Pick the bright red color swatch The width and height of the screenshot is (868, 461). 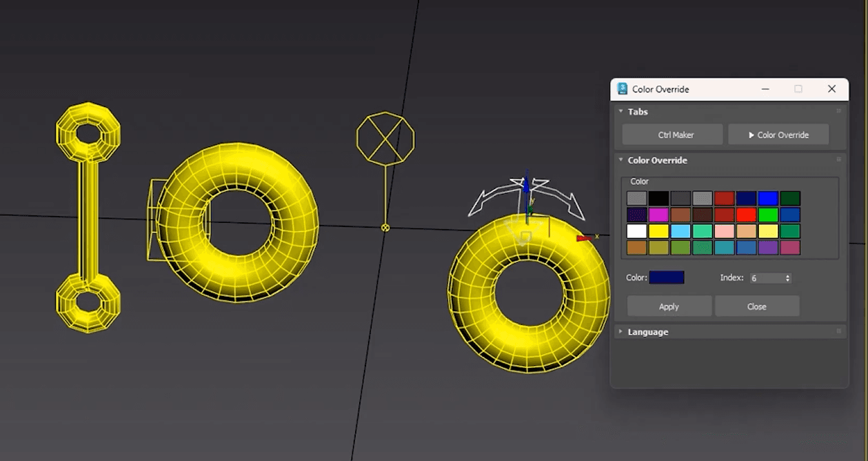[746, 215]
